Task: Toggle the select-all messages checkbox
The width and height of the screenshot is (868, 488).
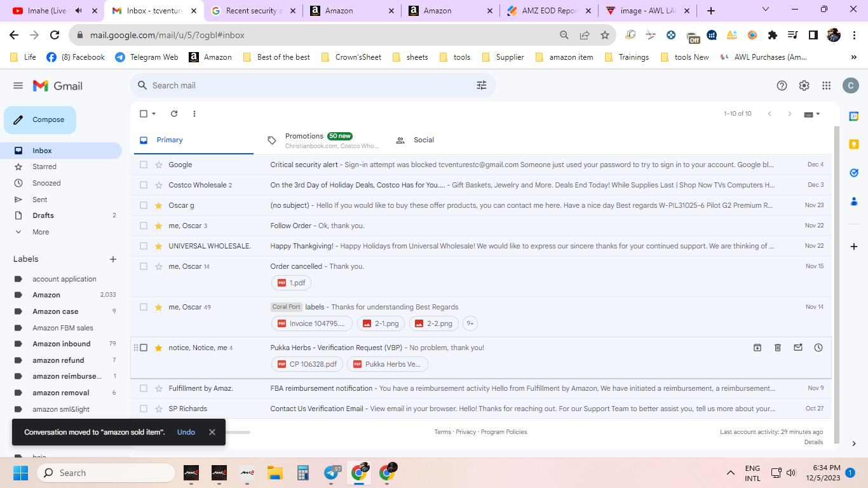Action: 144,114
